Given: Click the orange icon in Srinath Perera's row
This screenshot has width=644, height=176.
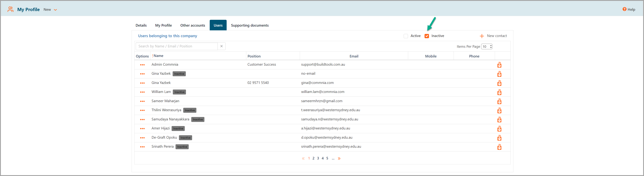Looking at the screenshot, I should tap(499, 147).
